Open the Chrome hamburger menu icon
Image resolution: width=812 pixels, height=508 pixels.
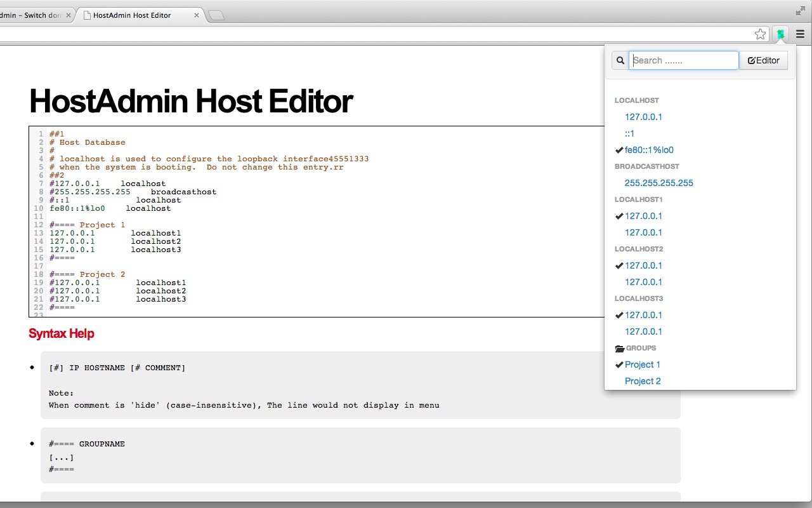click(x=800, y=34)
